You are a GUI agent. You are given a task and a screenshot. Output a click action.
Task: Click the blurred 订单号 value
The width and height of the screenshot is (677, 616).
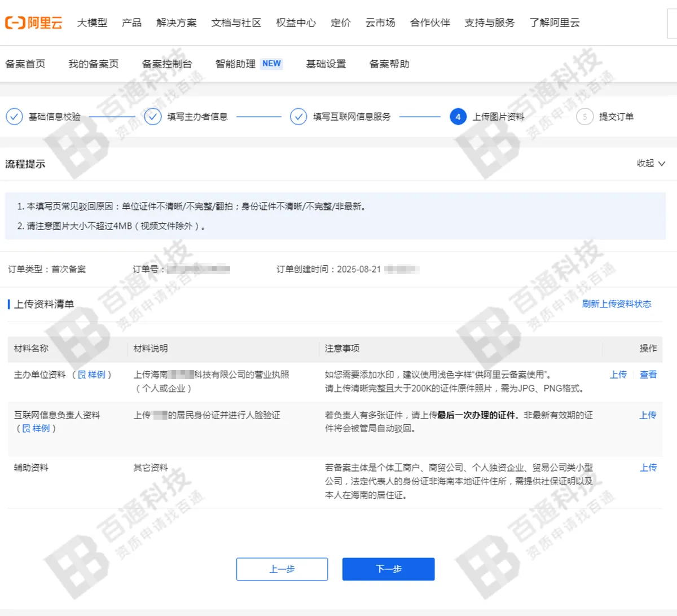[x=199, y=270]
